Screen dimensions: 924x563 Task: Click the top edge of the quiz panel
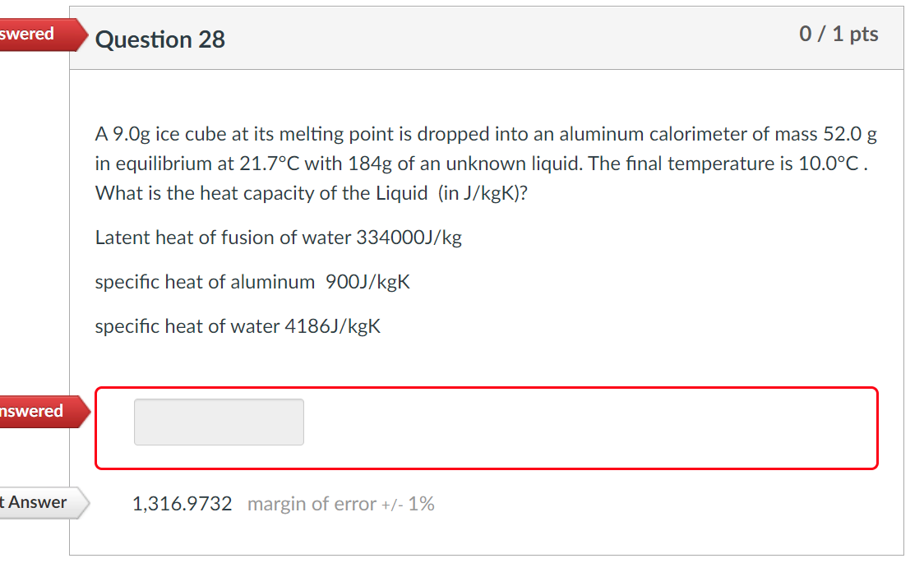487,7
